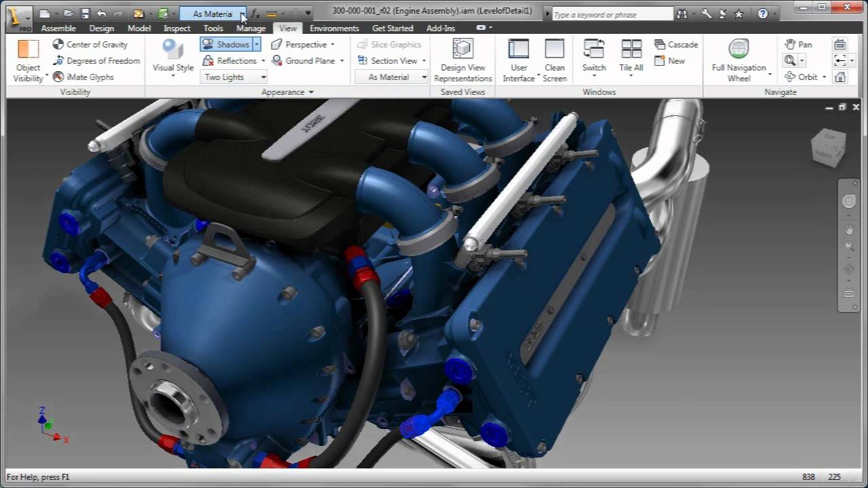
Task: Open a New window
Action: click(669, 60)
